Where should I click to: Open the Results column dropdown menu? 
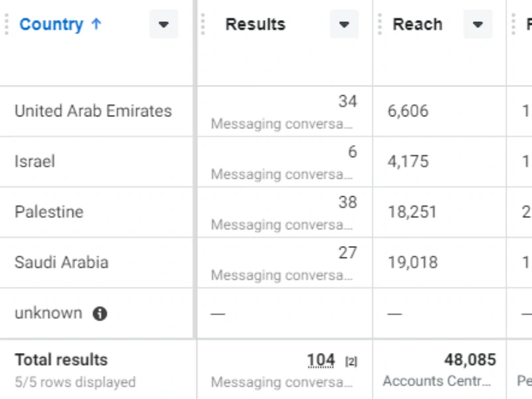coord(344,24)
